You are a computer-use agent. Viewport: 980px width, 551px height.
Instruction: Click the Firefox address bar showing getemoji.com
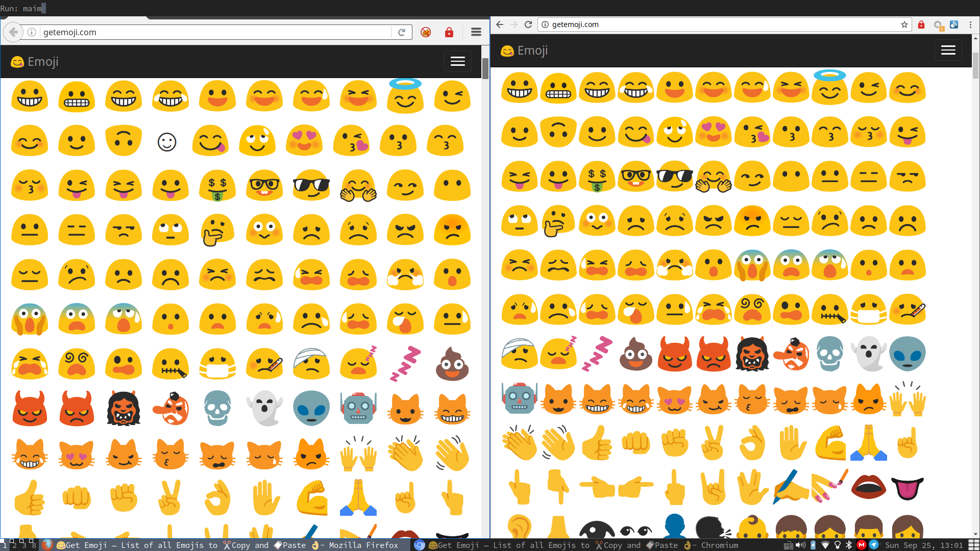214,32
